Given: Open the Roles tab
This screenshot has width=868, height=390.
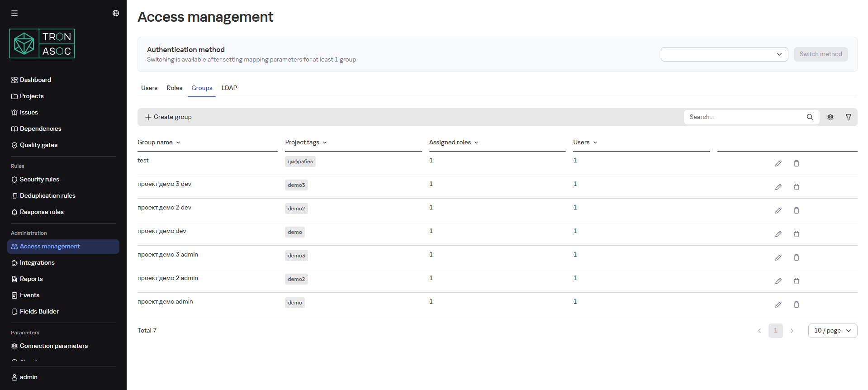Looking at the screenshot, I should coord(174,88).
